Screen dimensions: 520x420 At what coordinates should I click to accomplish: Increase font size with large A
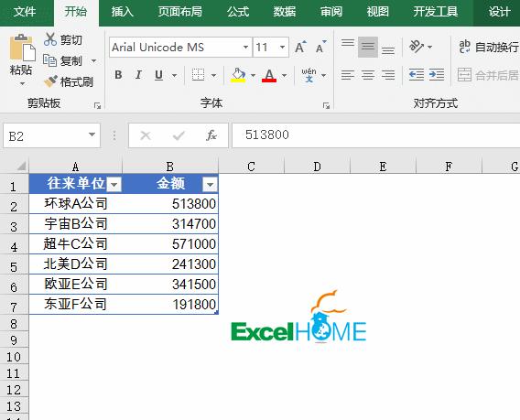[300, 48]
